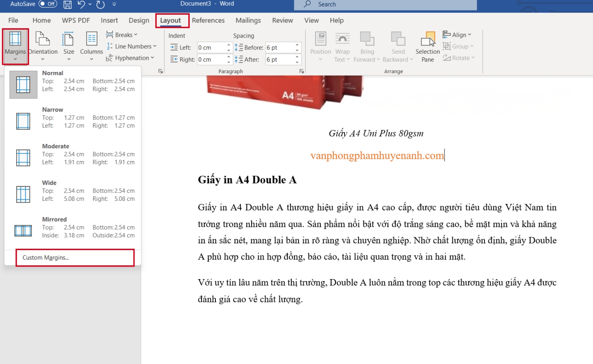593x364 pixels.
Task: Click the Save icon in title bar
Action: (x=67, y=4)
